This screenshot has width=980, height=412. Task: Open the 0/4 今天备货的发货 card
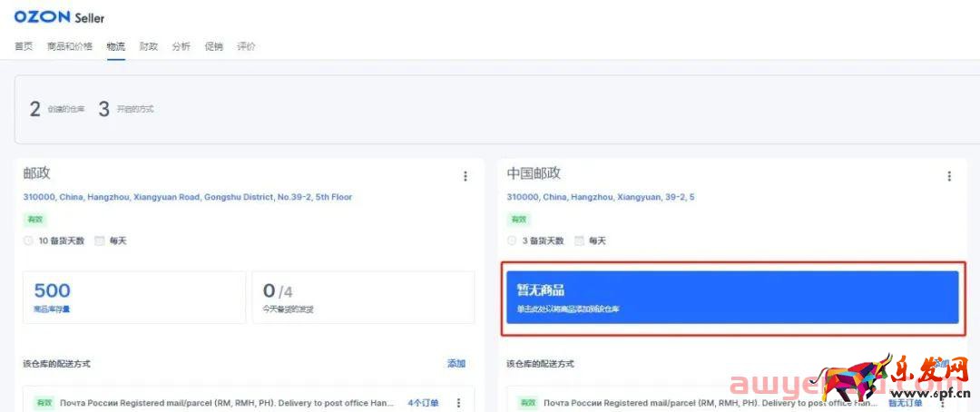tap(363, 298)
